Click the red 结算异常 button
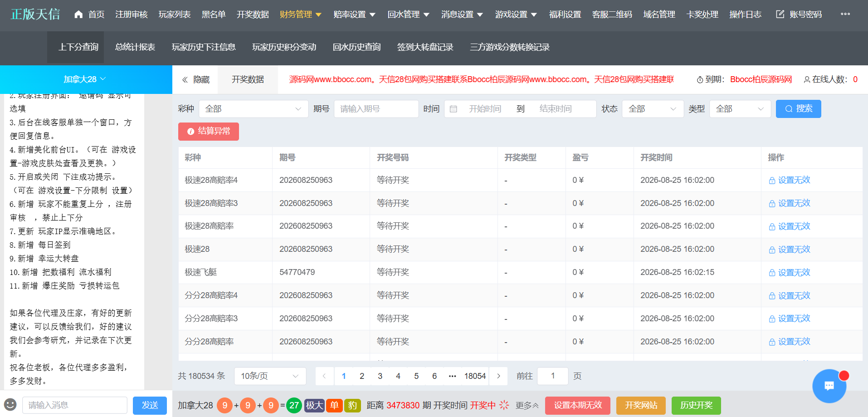Screen dimensions: 868x417 click(209, 132)
